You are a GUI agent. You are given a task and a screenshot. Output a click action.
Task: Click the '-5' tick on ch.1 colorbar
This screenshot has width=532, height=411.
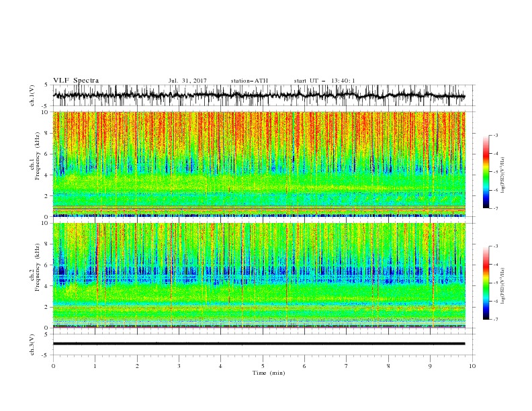click(x=495, y=172)
